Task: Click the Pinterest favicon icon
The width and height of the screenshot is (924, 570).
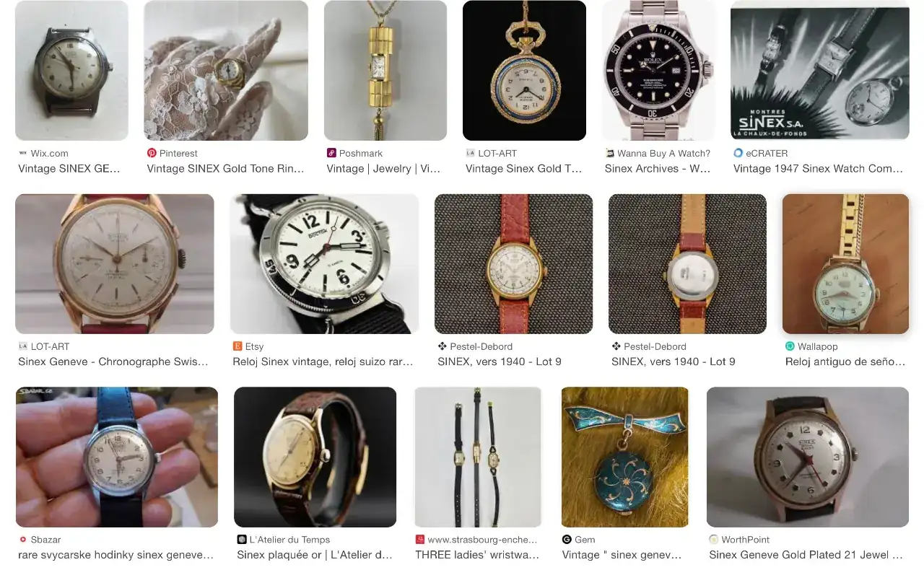Action: coord(152,153)
